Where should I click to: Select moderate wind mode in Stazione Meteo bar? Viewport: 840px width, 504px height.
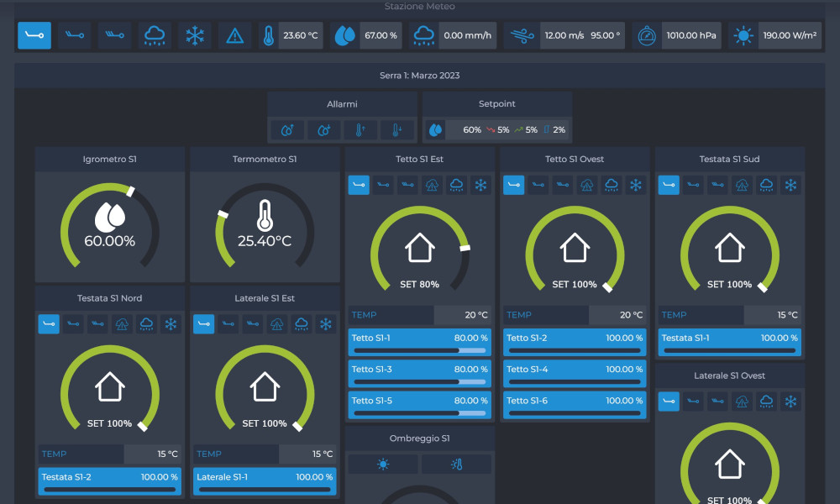click(x=75, y=35)
